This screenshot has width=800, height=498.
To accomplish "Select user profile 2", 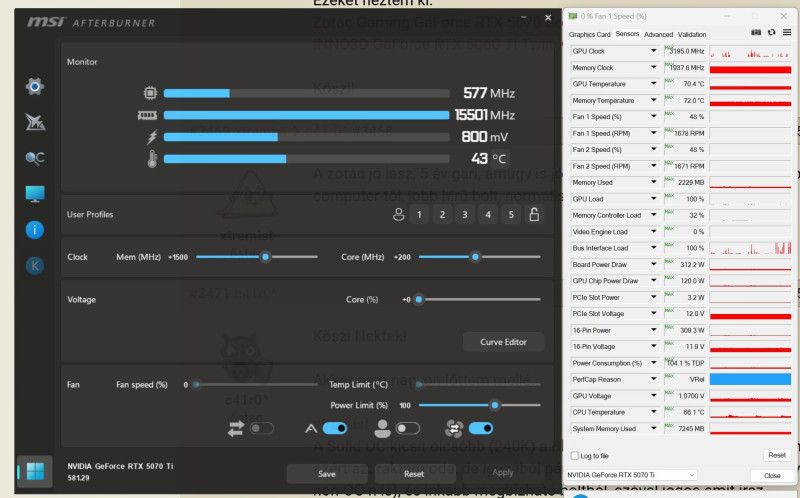I will 442,214.
